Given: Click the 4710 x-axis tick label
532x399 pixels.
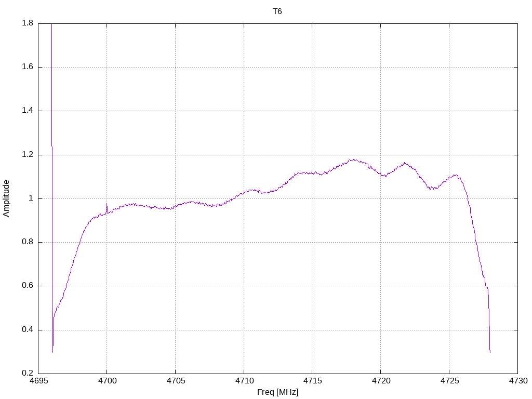Looking at the screenshot, I should [244, 381].
